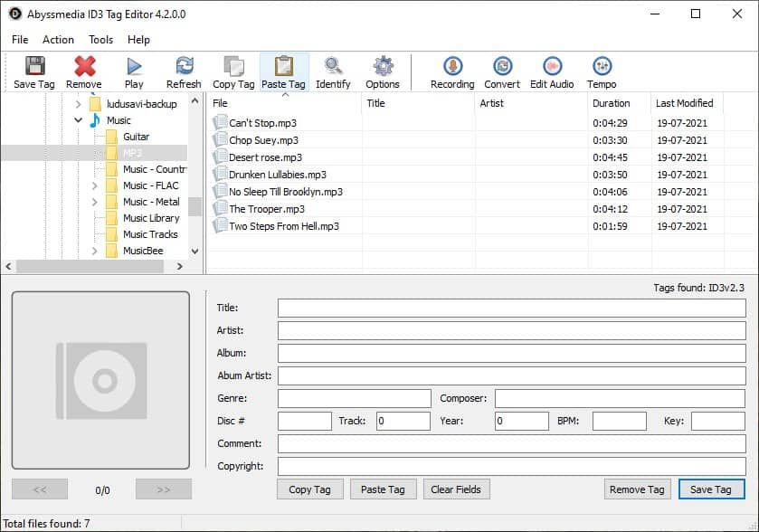759x532 pixels.
Task: Click the red Remove toolbar icon
Action: click(84, 66)
